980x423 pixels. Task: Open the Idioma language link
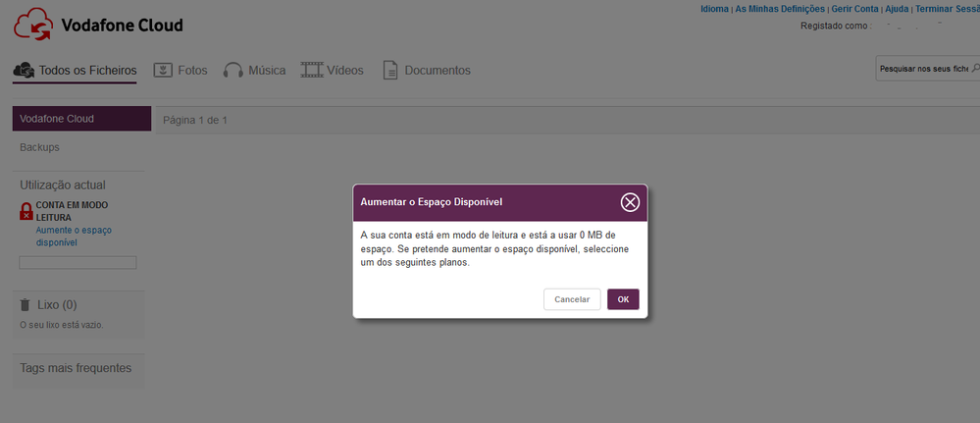pos(713,9)
